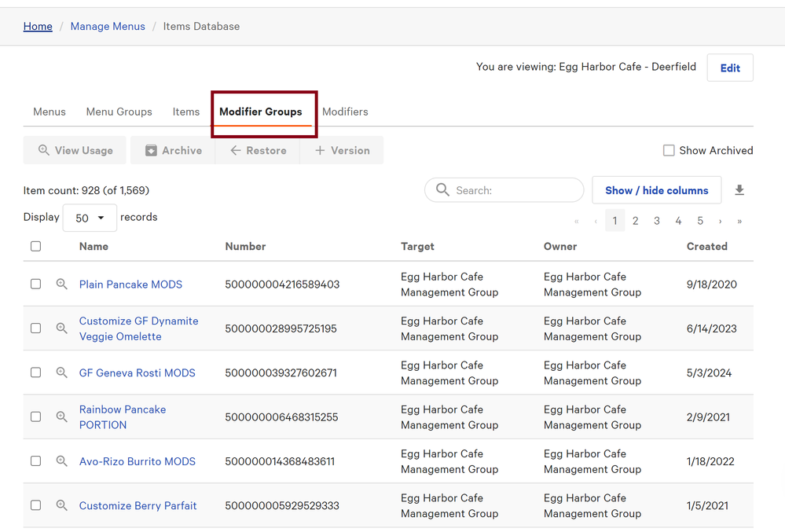Switch to the Modifiers tab

(x=345, y=112)
